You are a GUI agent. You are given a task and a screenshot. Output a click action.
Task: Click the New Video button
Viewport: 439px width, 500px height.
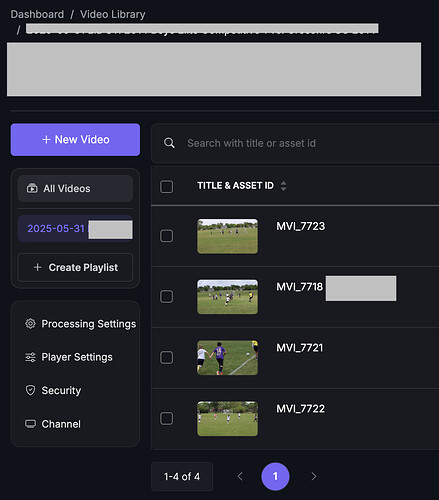pos(75,140)
